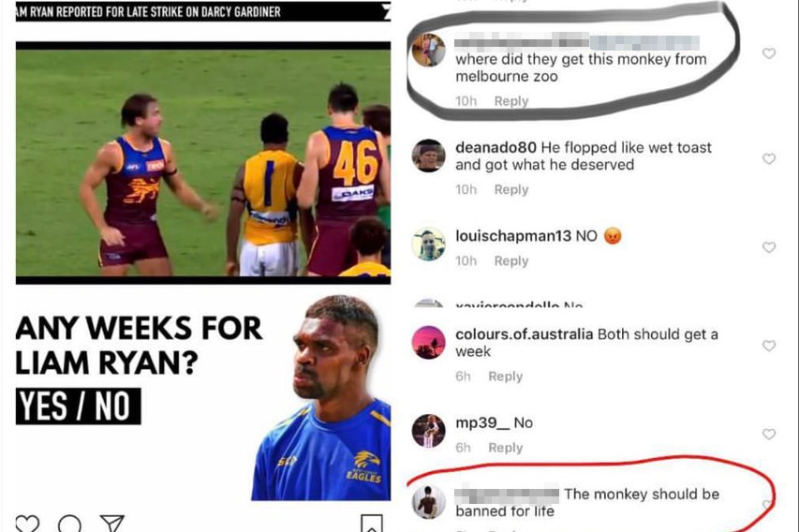View deanado80's avatar picture
Screen dimensions: 799x532
pyautogui.click(x=429, y=155)
